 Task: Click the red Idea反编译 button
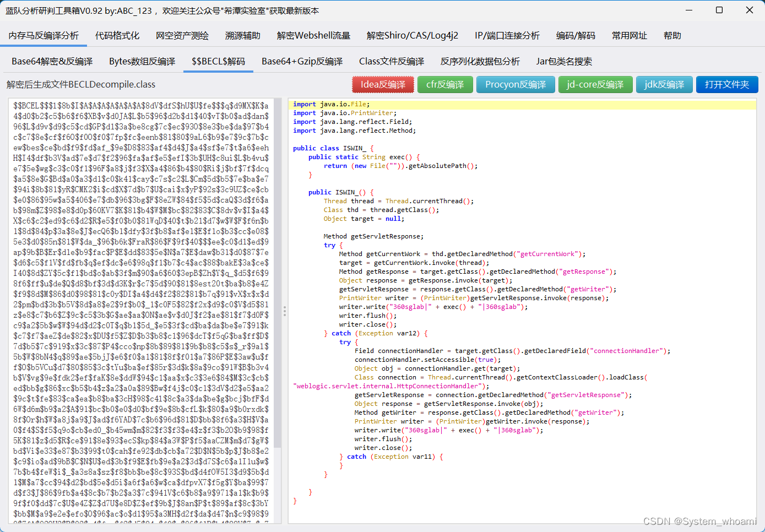(x=383, y=84)
